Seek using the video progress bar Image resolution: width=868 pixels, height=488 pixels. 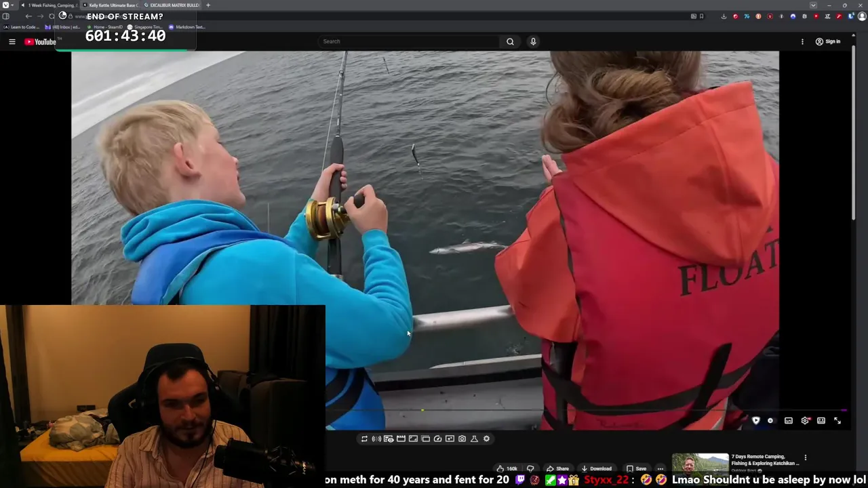(x=587, y=410)
